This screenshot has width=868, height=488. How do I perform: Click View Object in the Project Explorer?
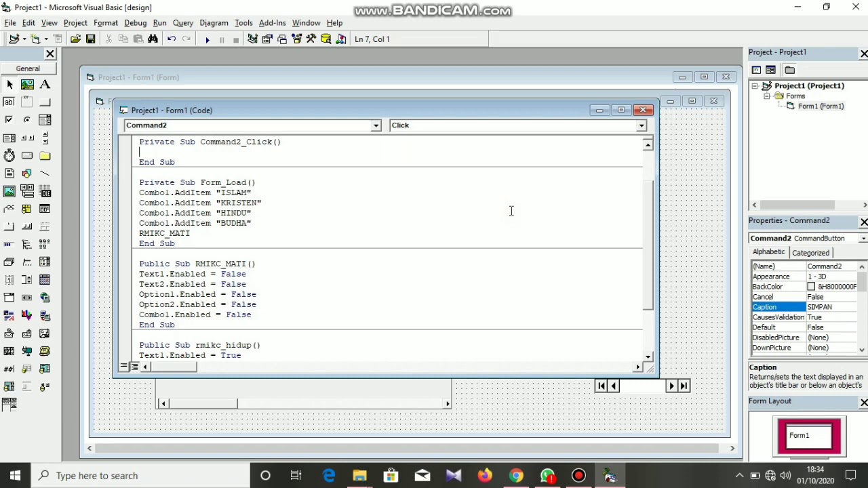(x=770, y=70)
